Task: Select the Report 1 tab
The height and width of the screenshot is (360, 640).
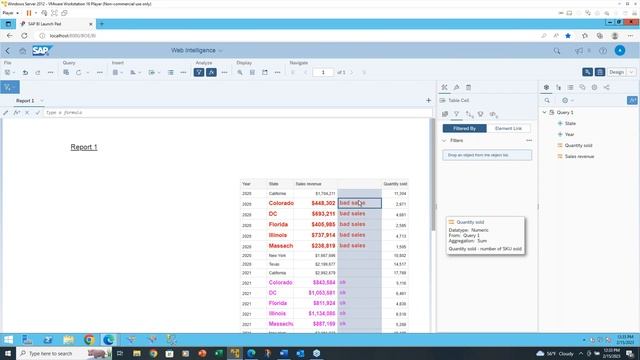Action: (25, 101)
